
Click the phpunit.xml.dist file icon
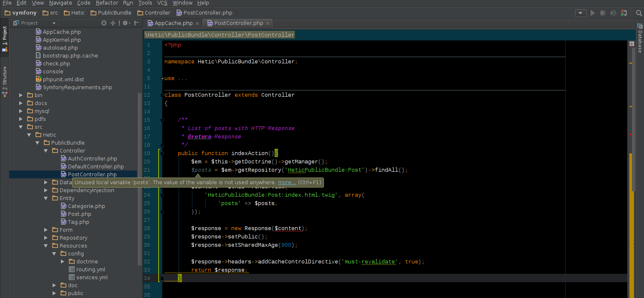pos(38,79)
